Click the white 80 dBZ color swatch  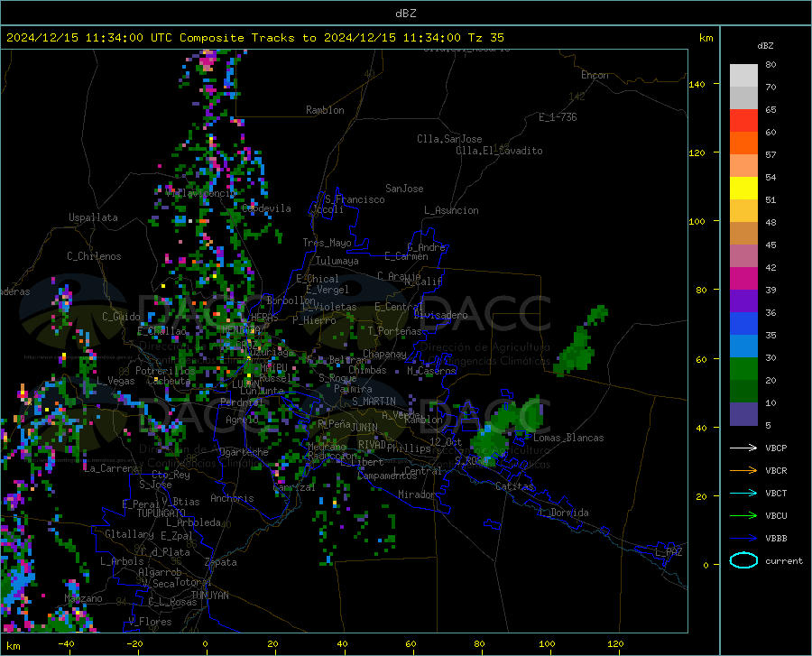click(743, 75)
